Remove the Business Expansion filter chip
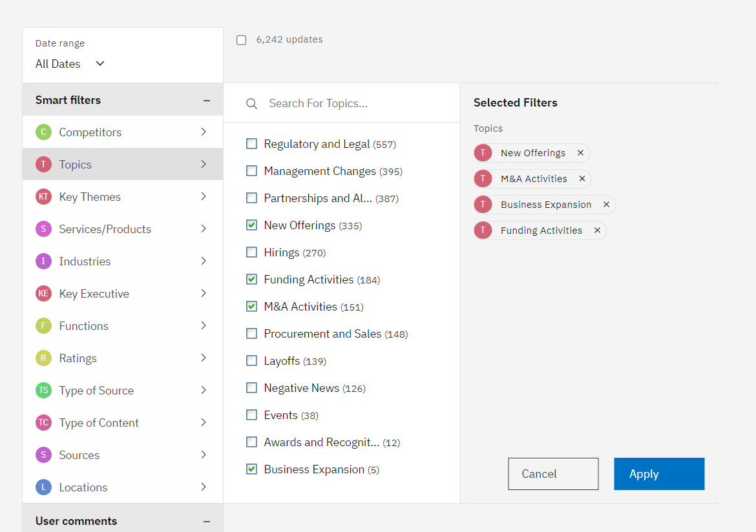756x532 pixels. coord(607,204)
